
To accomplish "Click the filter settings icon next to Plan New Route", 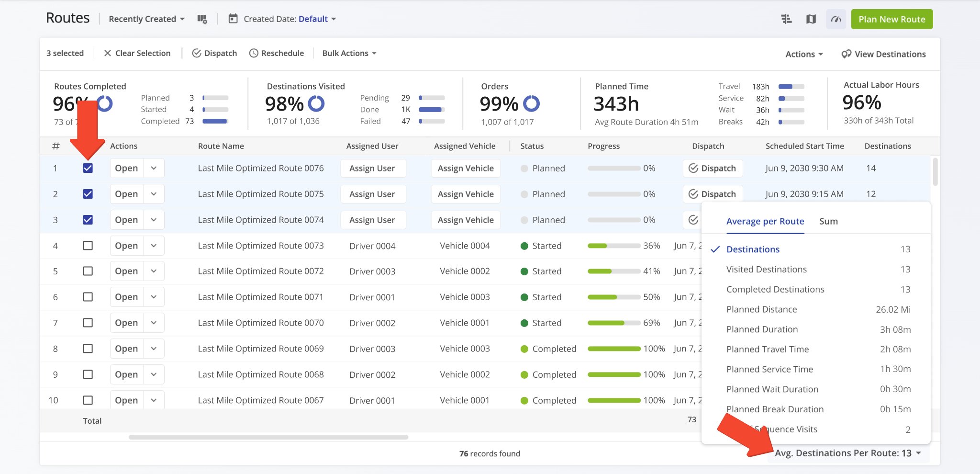I will (x=786, y=19).
